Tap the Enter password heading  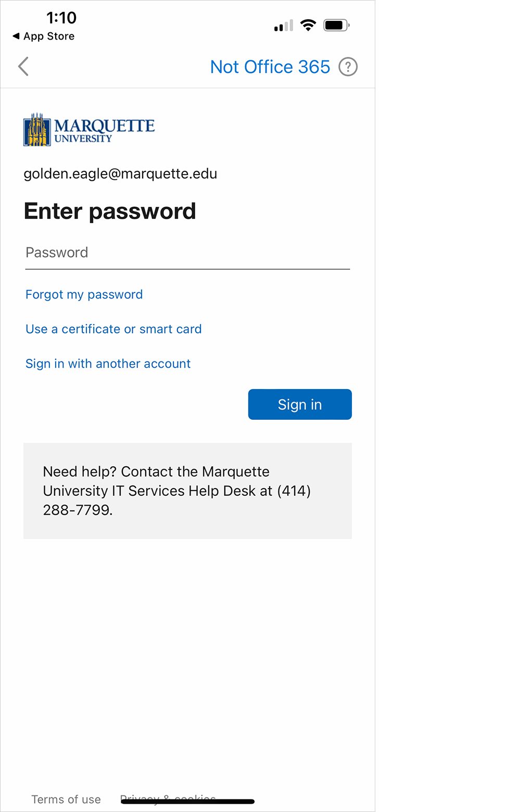coord(110,211)
